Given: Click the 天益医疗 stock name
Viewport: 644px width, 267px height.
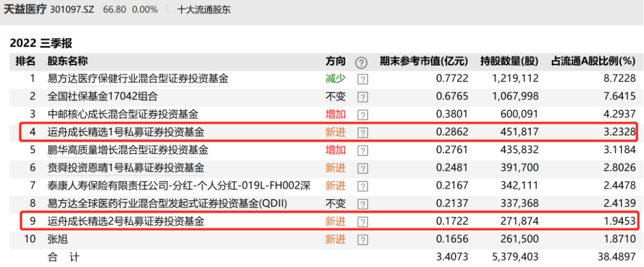Looking at the screenshot, I should coord(24,10).
